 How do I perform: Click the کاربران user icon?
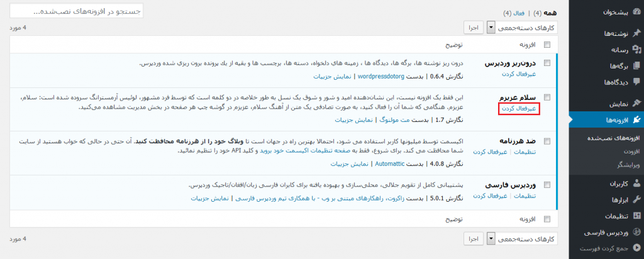click(636, 184)
